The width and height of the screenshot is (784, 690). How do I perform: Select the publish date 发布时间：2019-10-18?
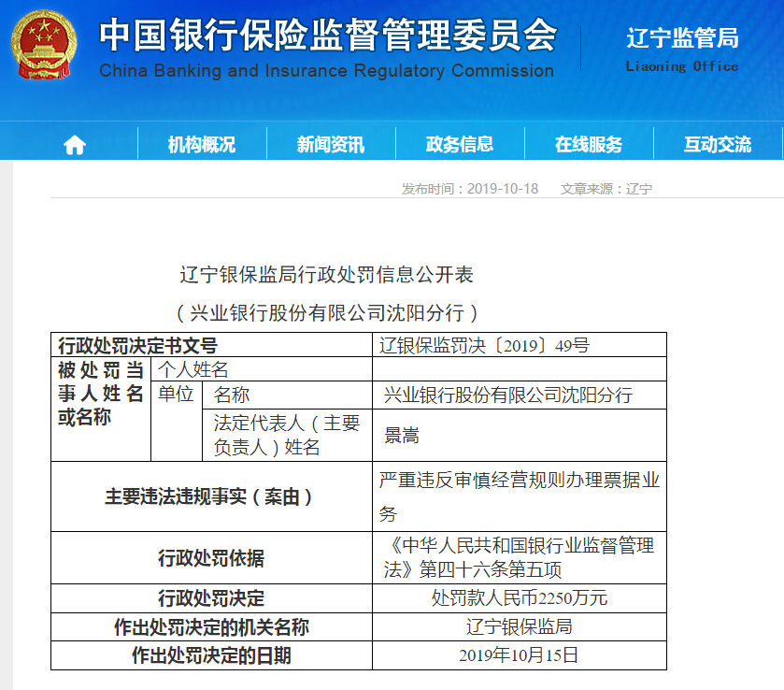[470, 189]
